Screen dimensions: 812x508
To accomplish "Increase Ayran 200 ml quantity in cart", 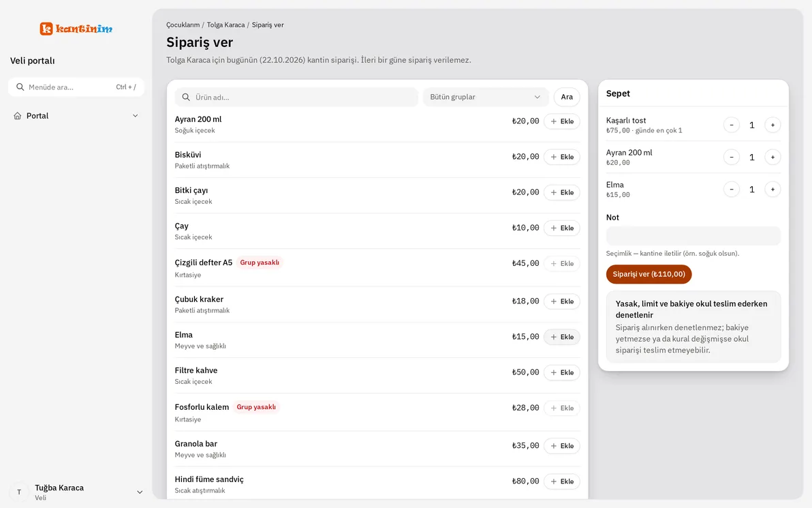I will click(772, 157).
